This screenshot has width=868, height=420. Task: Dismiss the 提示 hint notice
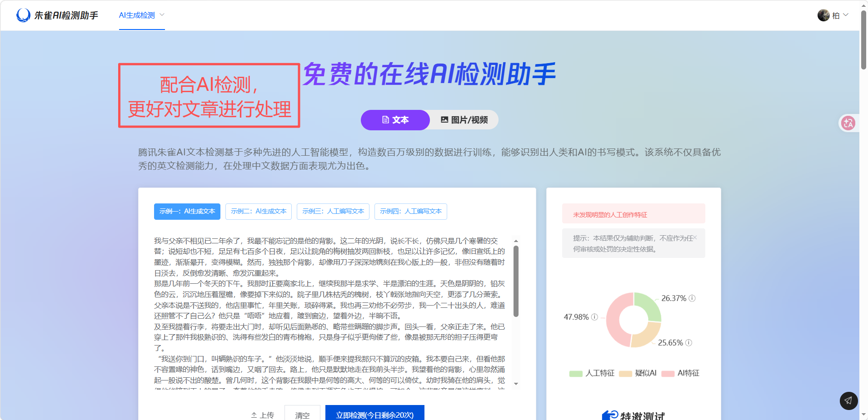(x=695, y=237)
